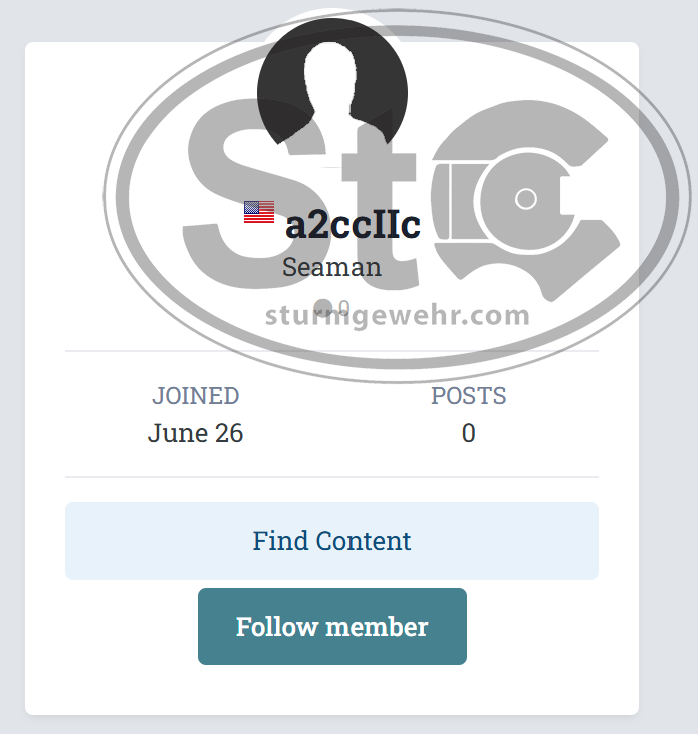Screen dimensions: 698x734
Task: Click the post count under POSTS
Action: click(x=468, y=433)
